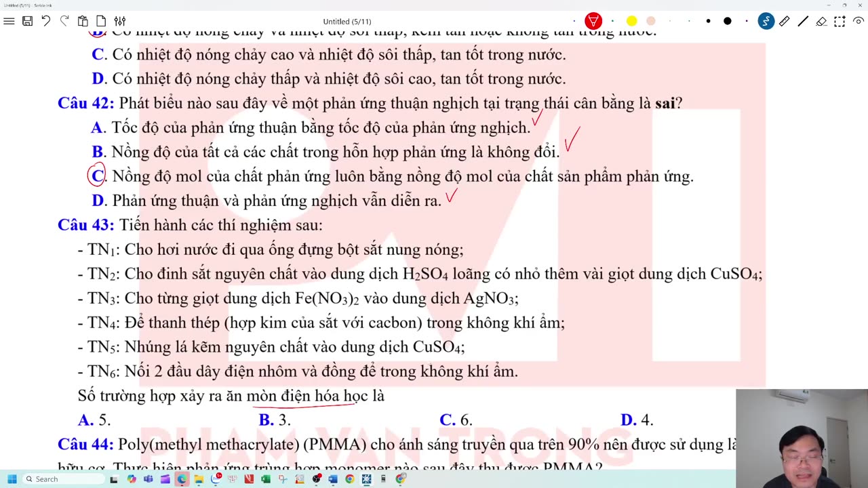This screenshot has width=868, height=488.
Task: Open the Windows Start menu
Action: (12, 479)
